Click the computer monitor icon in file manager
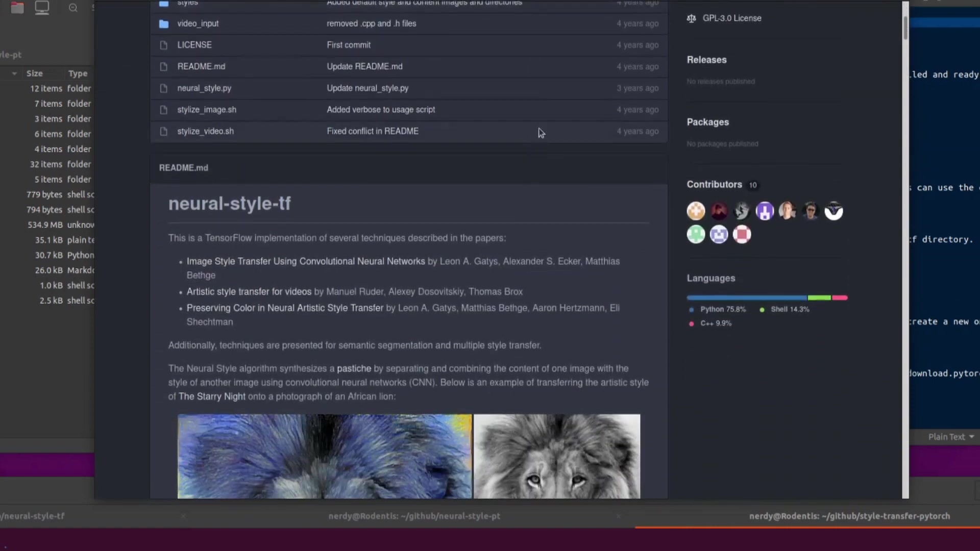Viewport: 980px width, 551px height. (x=42, y=8)
